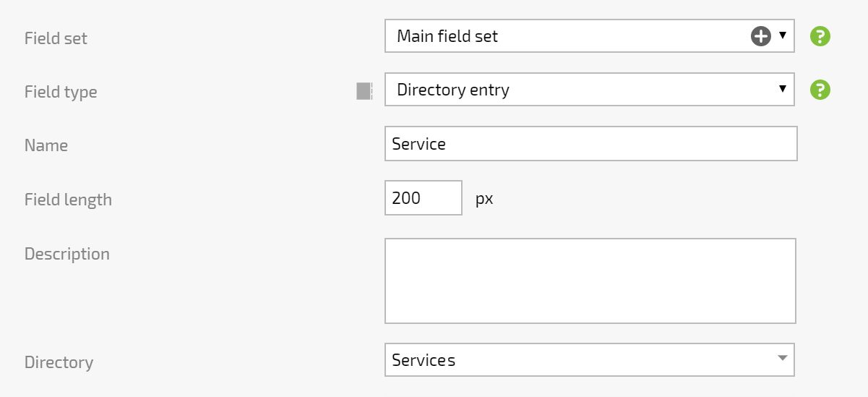Click the Directory label
This screenshot has width=868, height=397.
click(59, 363)
